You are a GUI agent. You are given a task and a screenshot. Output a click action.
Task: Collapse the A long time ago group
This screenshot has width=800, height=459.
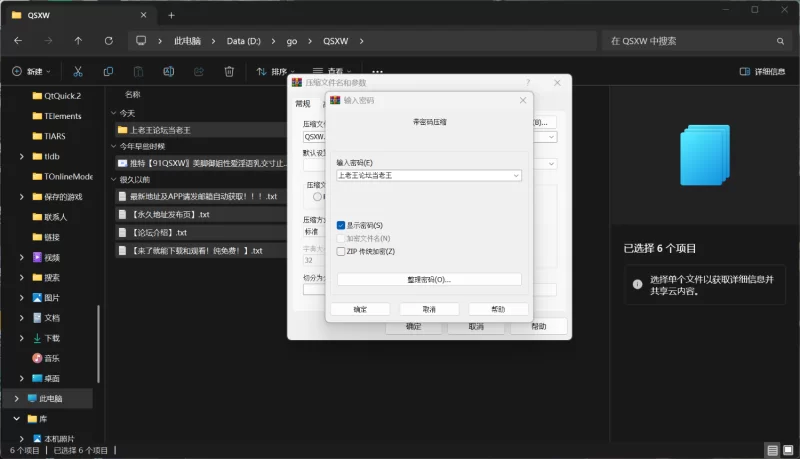[x=114, y=180]
